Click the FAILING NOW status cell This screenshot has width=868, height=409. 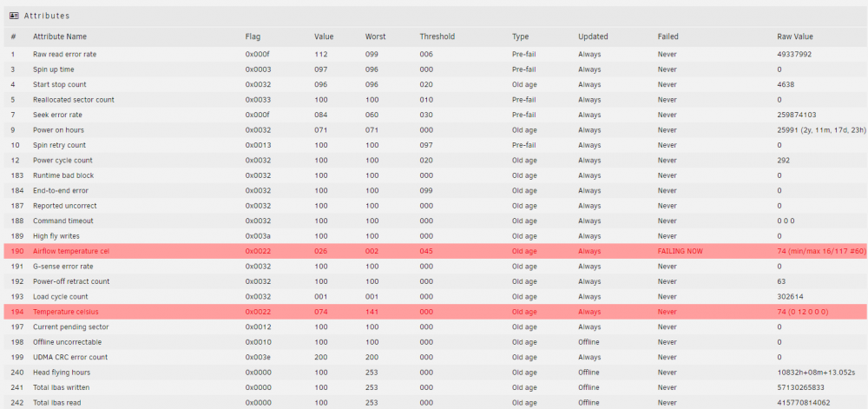[681, 251]
